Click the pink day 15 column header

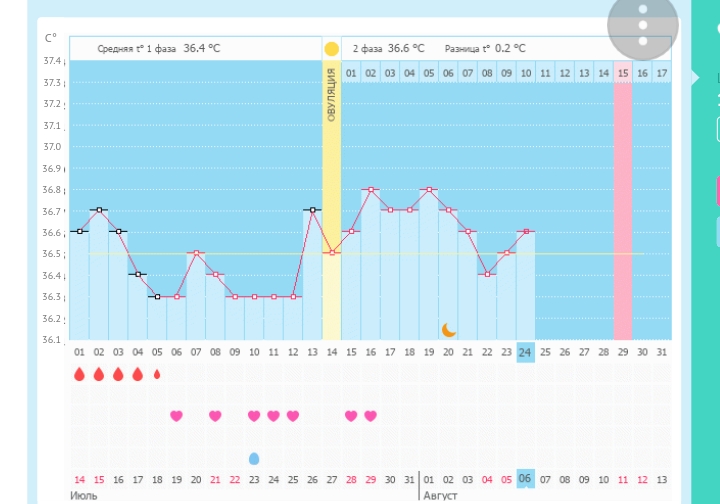pyautogui.click(x=622, y=73)
